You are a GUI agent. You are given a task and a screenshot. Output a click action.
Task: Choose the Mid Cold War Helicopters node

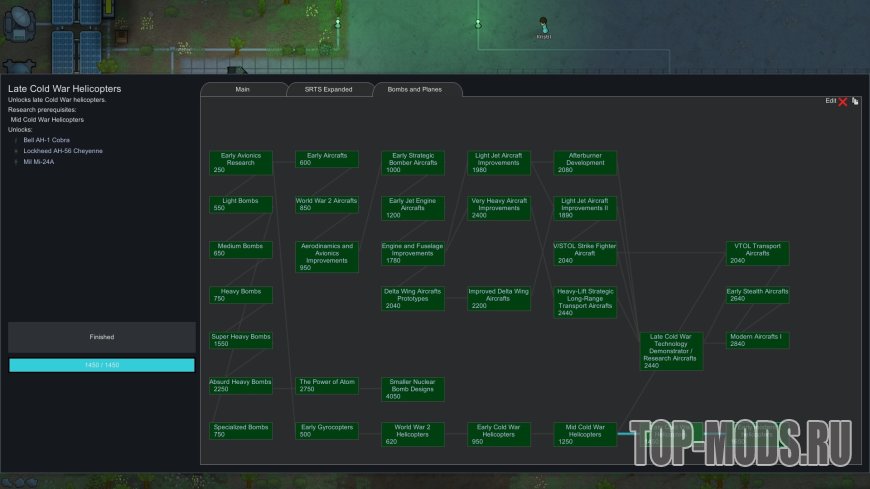click(x=585, y=434)
